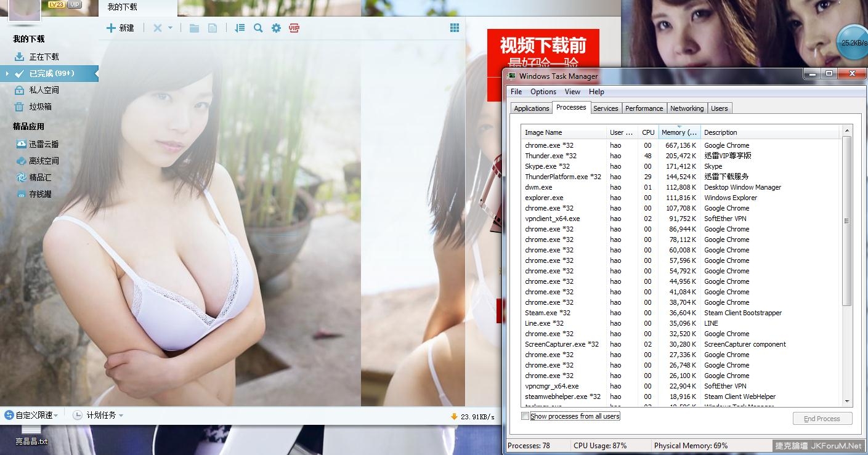The image size is (868, 455).
Task: Switch to the Performance tab
Action: 644,108
